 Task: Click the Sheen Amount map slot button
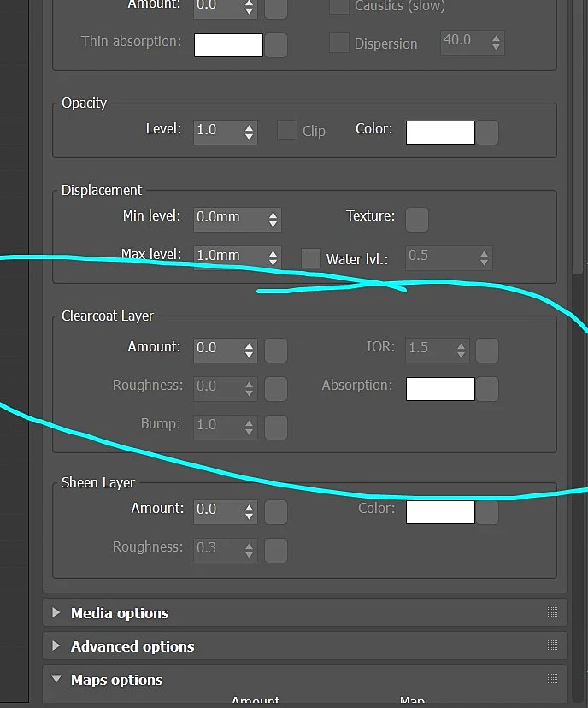(276, 512)
